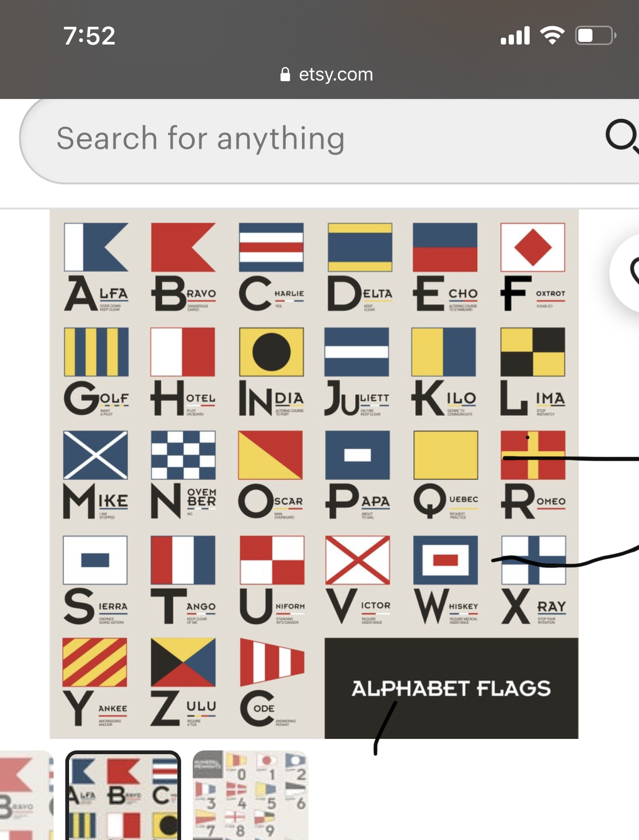Select the partially visible Bravo thumbnail
This screenshot has height=840, width=639.
[x=26, y=796]
